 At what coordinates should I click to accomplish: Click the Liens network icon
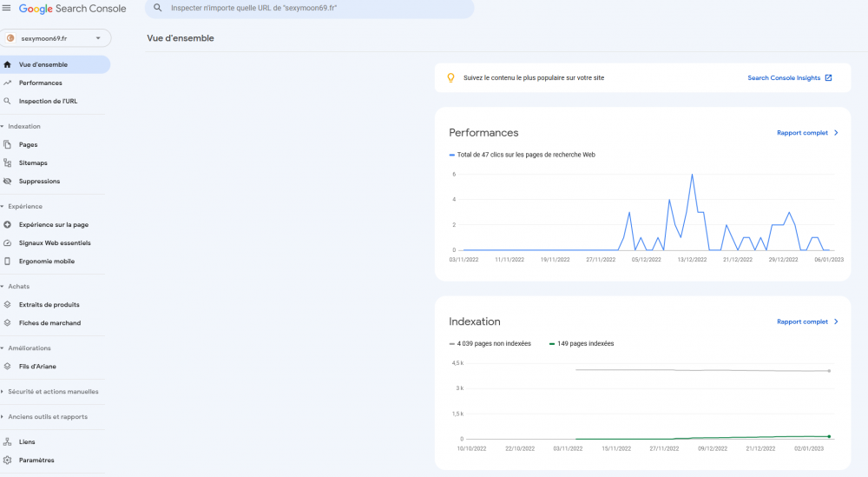coord(8,441)
